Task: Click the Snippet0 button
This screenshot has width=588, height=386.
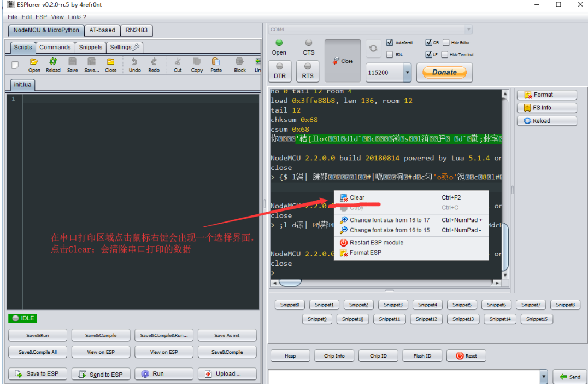Action: point(290,305)
